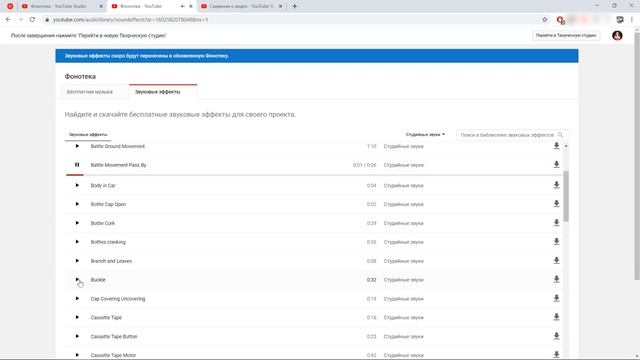
Task: Download the Bottle Cork effect
Action: click(x=556, y=223)
